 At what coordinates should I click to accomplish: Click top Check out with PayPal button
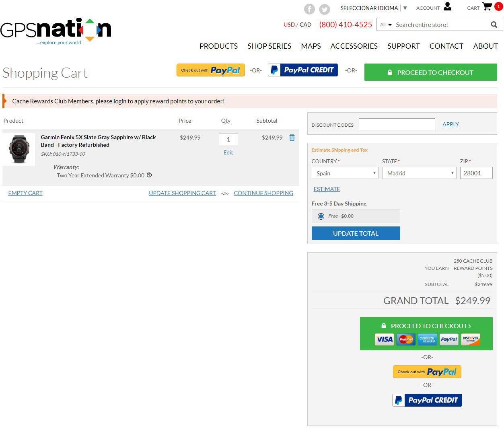point(211,70)
